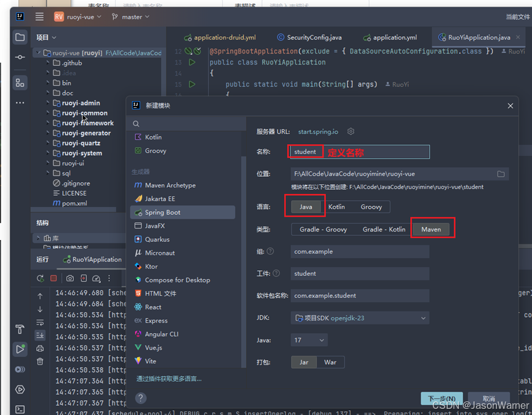The width and height of the screenshot is (532, 415).
Task: Choose Maven build type
Action: [x=431, y=230]
